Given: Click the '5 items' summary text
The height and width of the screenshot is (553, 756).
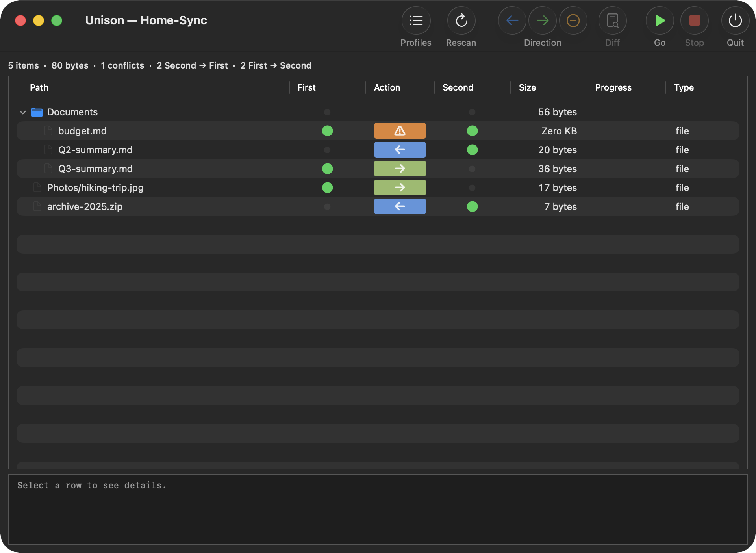Looking at the screenshot, I should (x=24, y=65).
